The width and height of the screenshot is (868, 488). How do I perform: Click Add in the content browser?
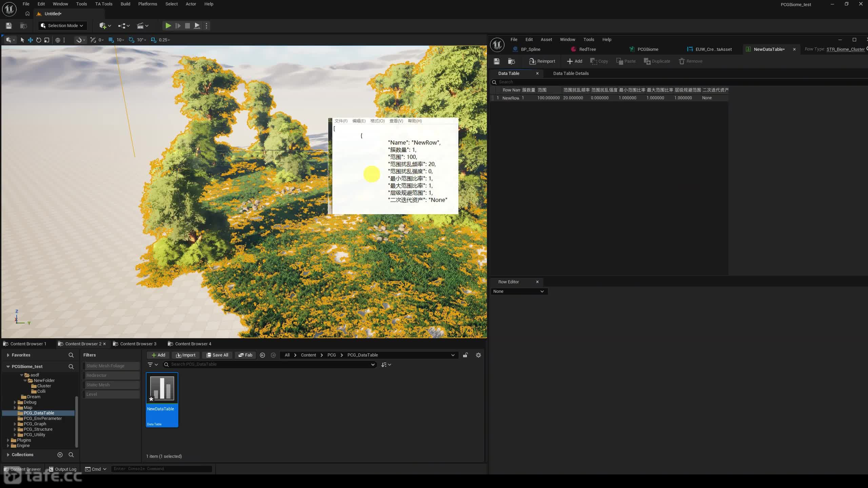[x=158, y=355]
